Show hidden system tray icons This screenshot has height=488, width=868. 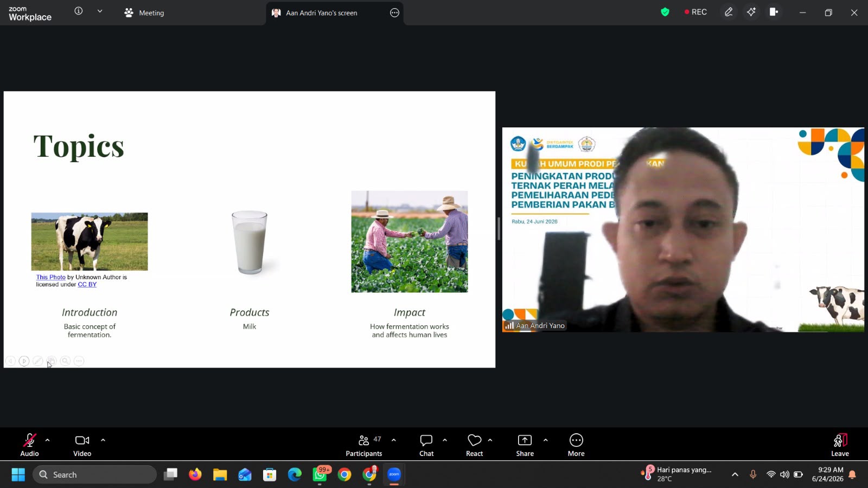tap(735, 474)
